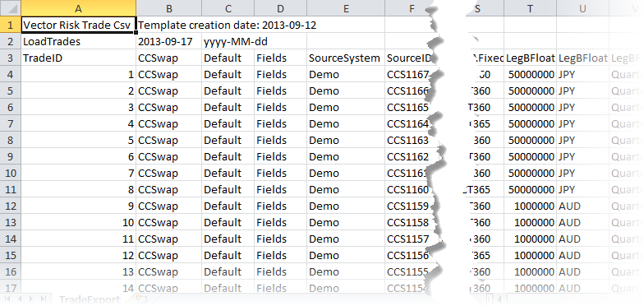The width and height of the screenshot is (644, 306).
Task: Select column A header
Action: (79, 8)
